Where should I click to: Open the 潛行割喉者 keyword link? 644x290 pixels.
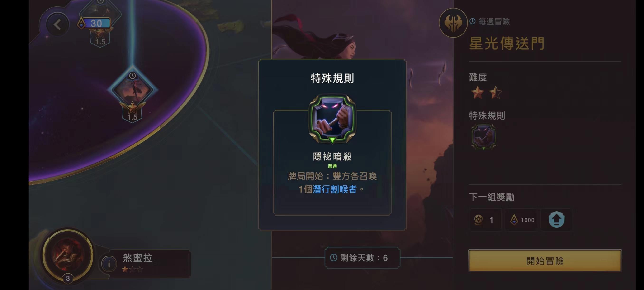pyautogui.click(x=335, y=189)
